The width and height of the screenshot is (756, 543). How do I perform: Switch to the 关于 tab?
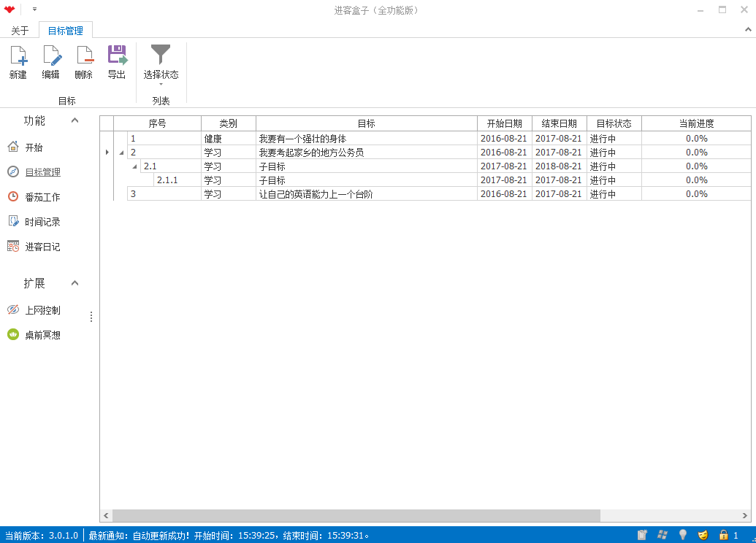20,31
